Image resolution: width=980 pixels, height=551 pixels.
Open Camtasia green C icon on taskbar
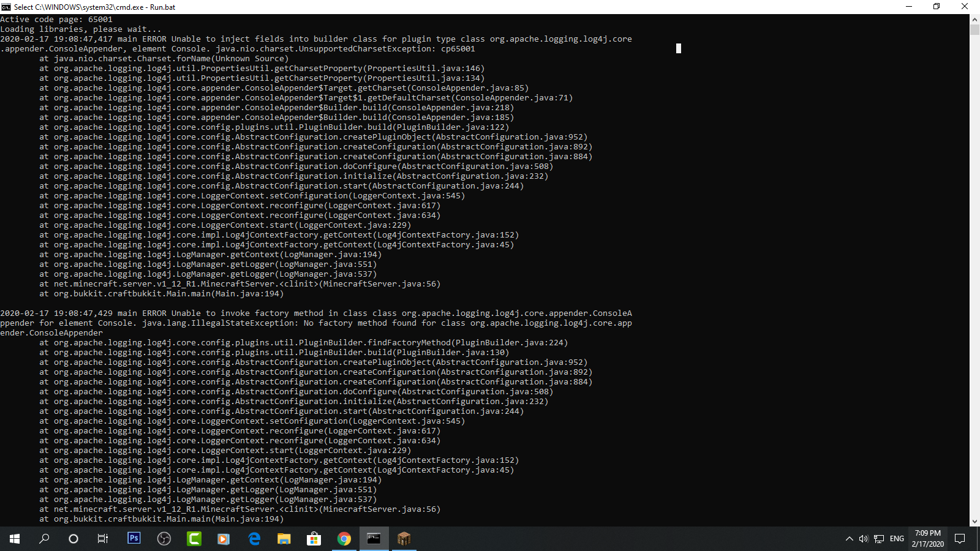coord(194,539)
